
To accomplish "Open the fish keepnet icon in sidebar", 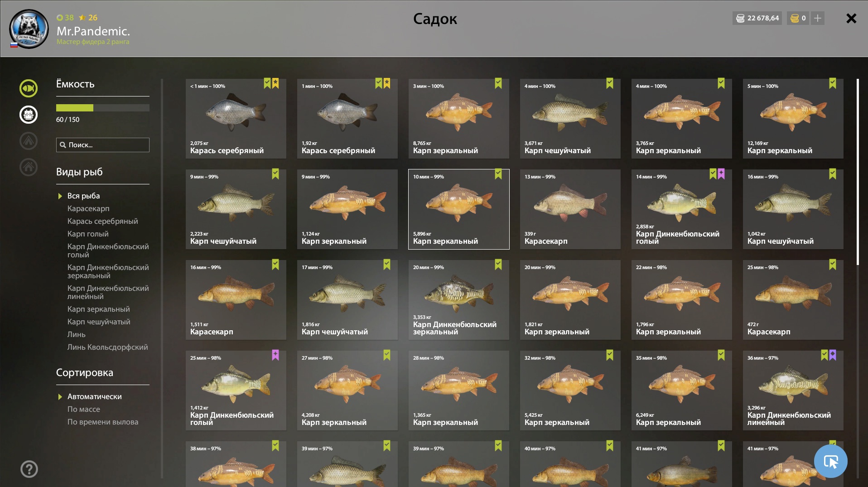I will point(29,88).
